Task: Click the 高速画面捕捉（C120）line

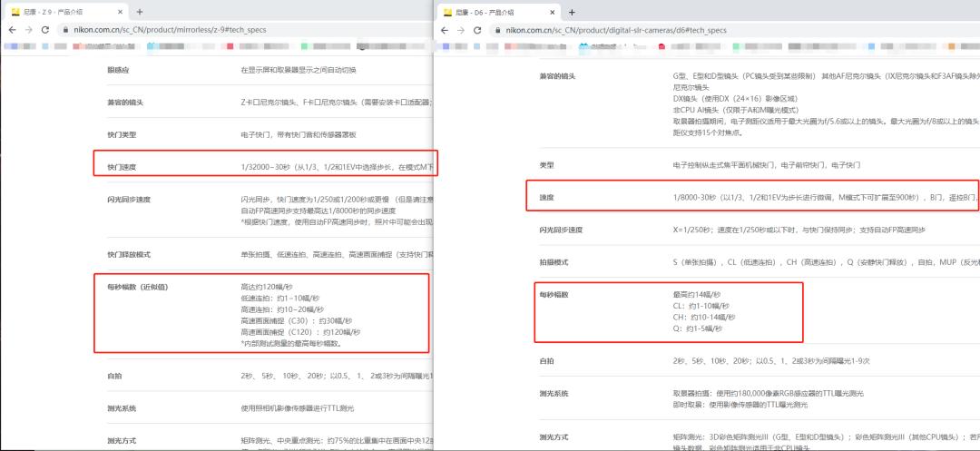Action: tap(300, 332)
